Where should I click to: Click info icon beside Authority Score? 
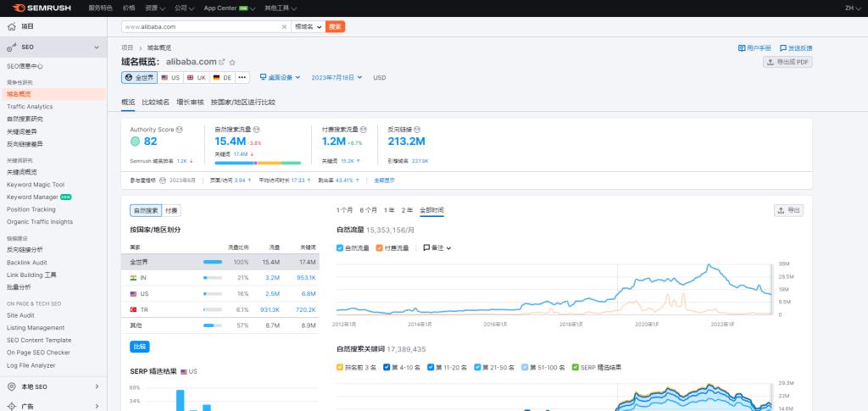coord(180,130)
